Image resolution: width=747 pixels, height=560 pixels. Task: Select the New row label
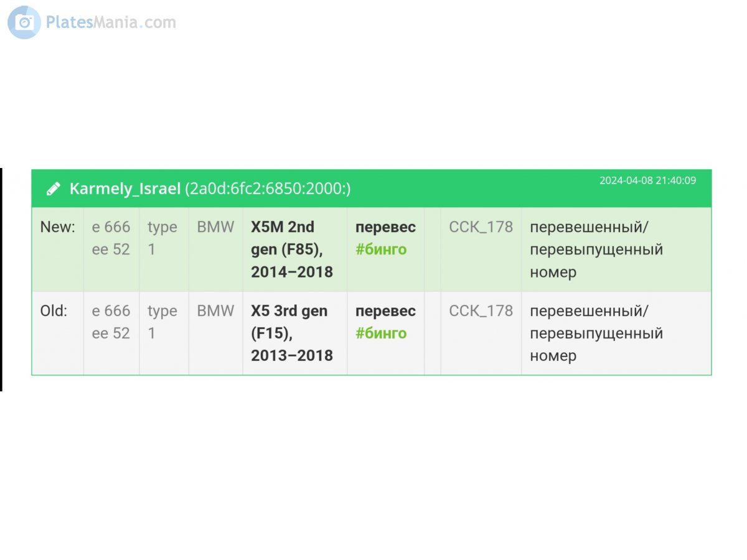[x=57, y=227]
